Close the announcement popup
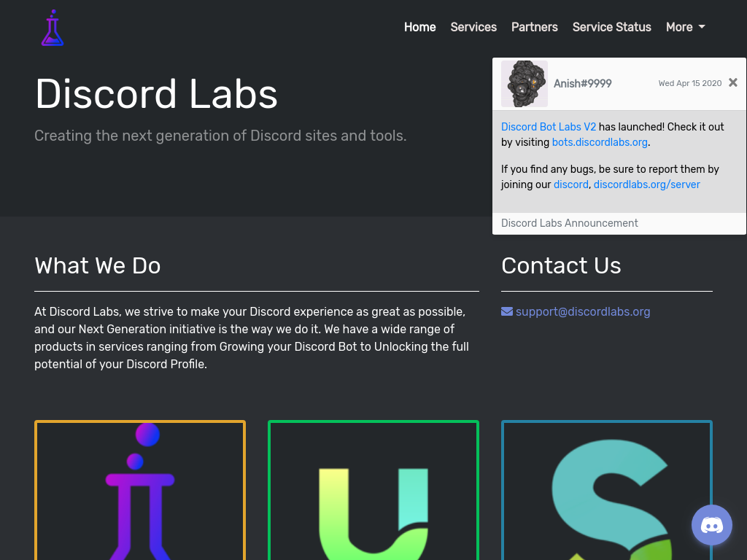Viewport: 747px width, 560px height. click(733, 83)
